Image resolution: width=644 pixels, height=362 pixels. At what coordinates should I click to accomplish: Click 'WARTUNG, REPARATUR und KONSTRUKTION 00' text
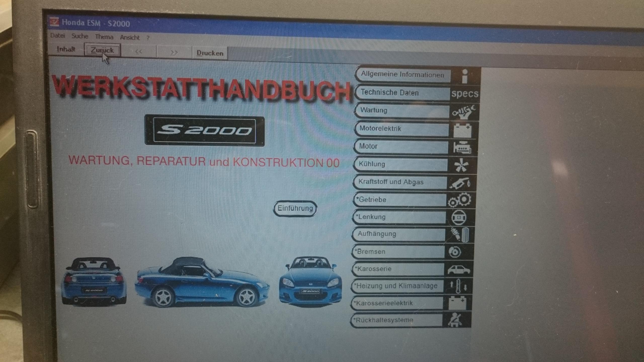click(x=204, y=161)
